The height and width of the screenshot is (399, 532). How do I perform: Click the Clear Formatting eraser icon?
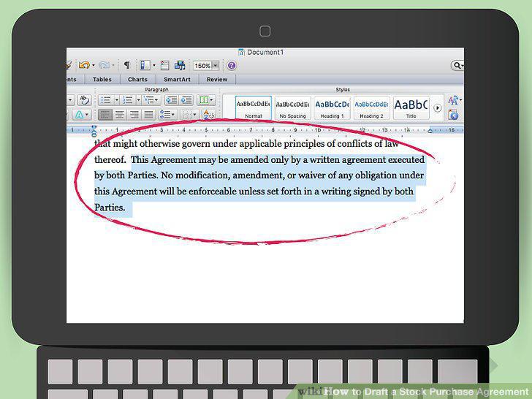pos(84,100)
